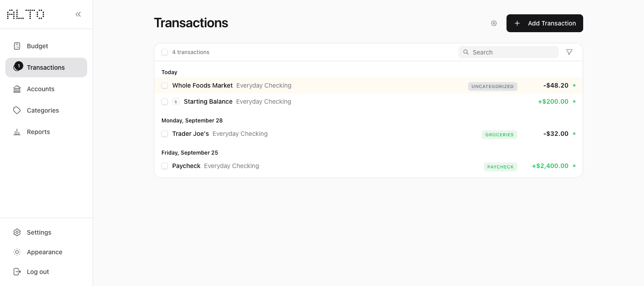Click the green status dot for Starting Balance
This screenshot has height=286, width=644.
574,101
